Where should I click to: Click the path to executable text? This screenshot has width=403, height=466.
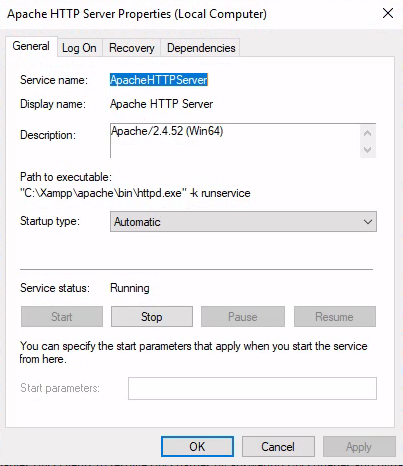point(135,193)
